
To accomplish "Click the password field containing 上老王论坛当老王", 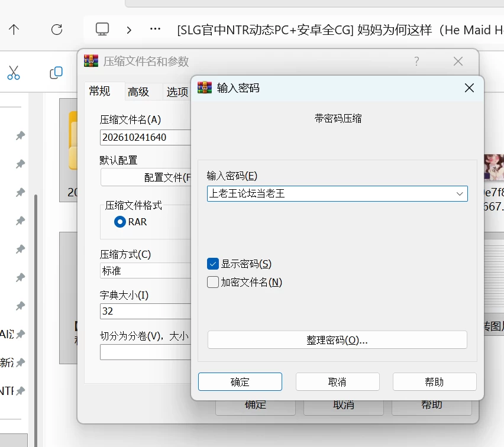I will (x=337, y=194).
